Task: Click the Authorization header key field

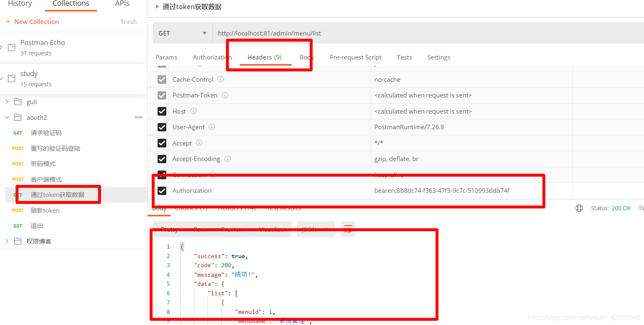Action: (269, 191)
